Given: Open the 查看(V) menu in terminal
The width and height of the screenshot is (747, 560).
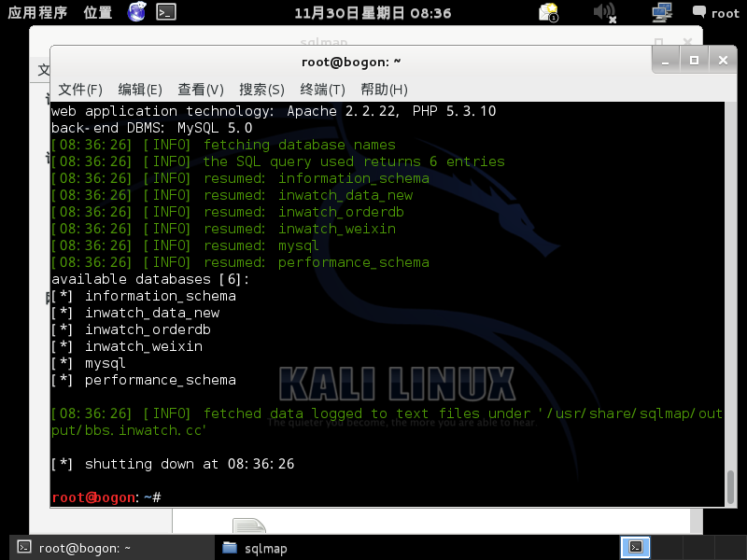Looking at the screenshot, I should (x=201, y=90).
